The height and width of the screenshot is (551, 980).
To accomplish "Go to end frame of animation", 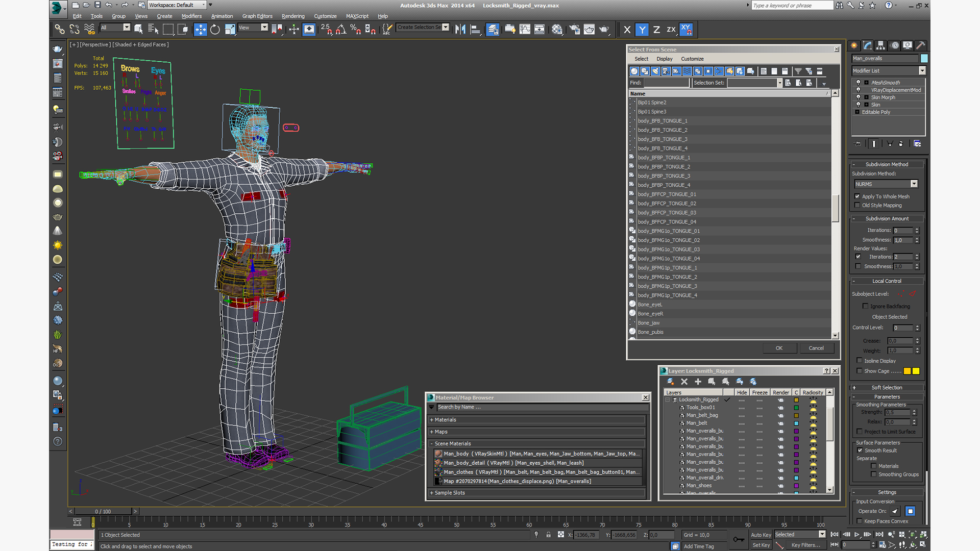I will tap(879, 535).
